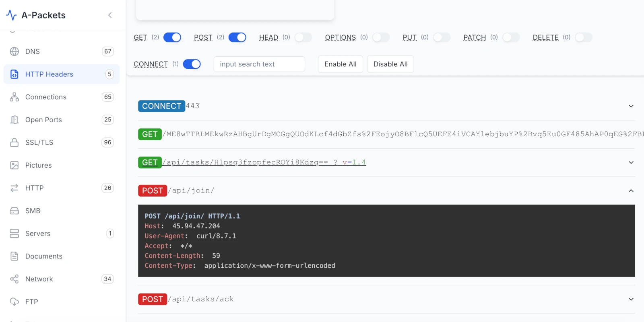
Task: Open the FTP section
Action: pos(62,302)
